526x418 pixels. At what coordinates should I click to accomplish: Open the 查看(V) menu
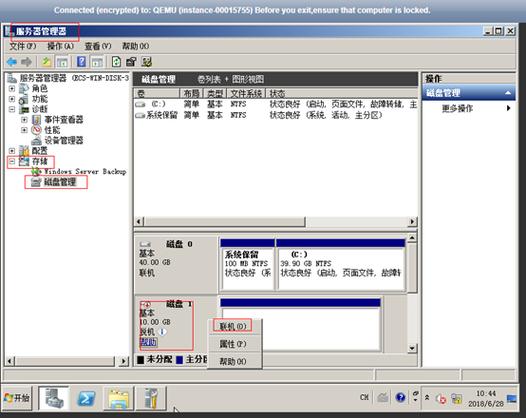[x=98, y=46]
